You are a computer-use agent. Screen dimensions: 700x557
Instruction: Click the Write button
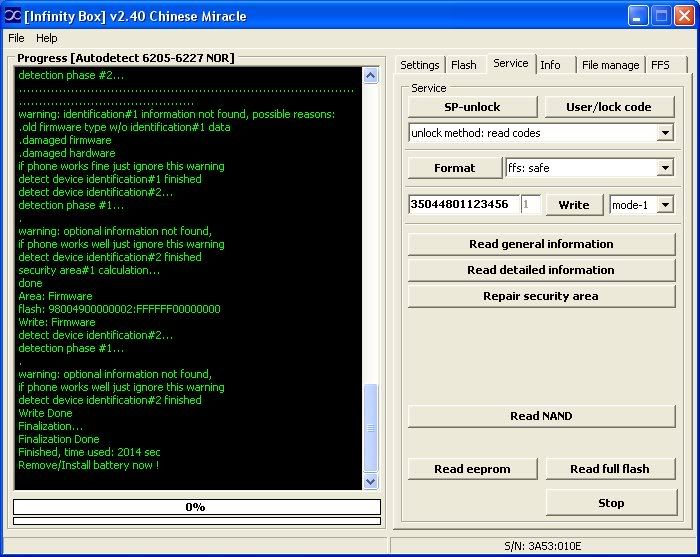point(574,205)
